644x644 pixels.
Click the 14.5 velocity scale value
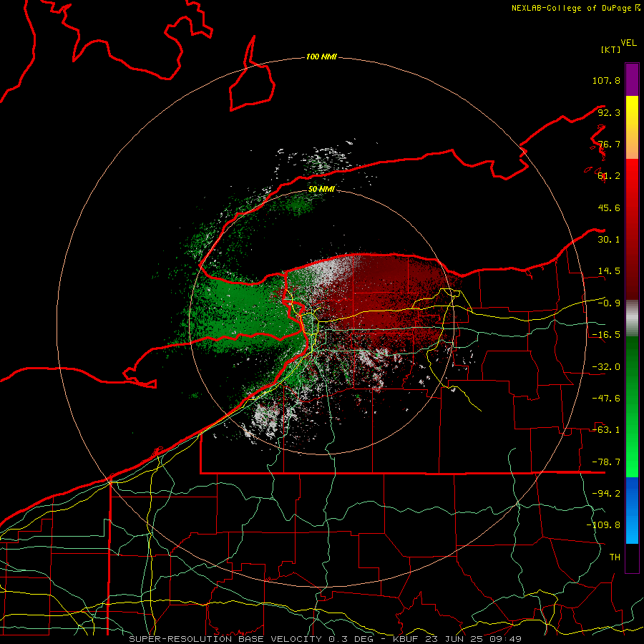609,271
